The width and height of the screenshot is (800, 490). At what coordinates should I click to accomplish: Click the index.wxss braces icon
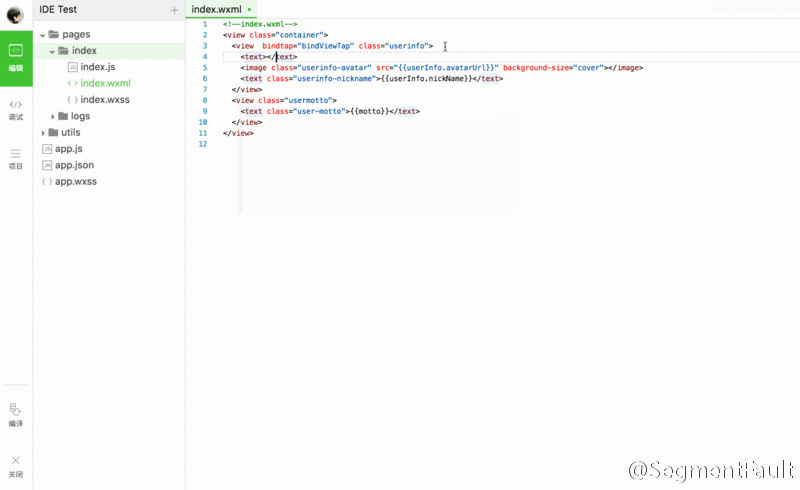pyautogui.click(x=72, y=100)
